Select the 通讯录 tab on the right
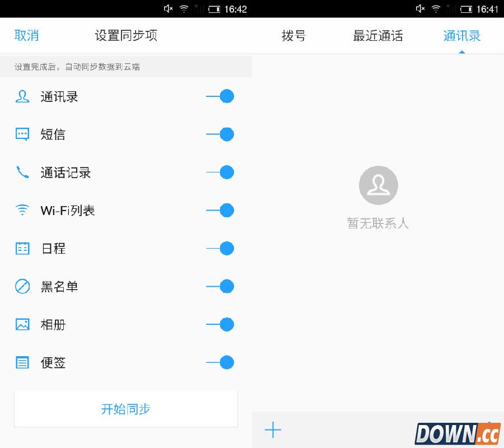 click(461, 35)
